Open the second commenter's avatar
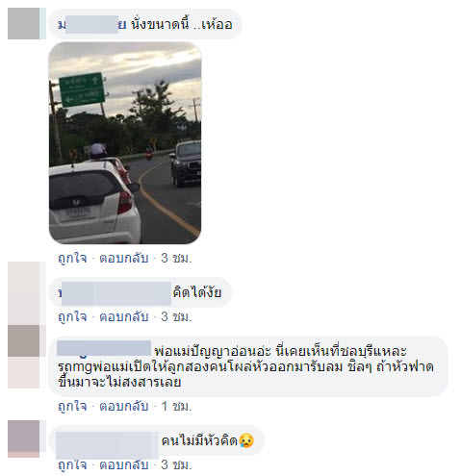Image resolution: width=461 pixels, height=476 pixels. [x=26, y=292]
